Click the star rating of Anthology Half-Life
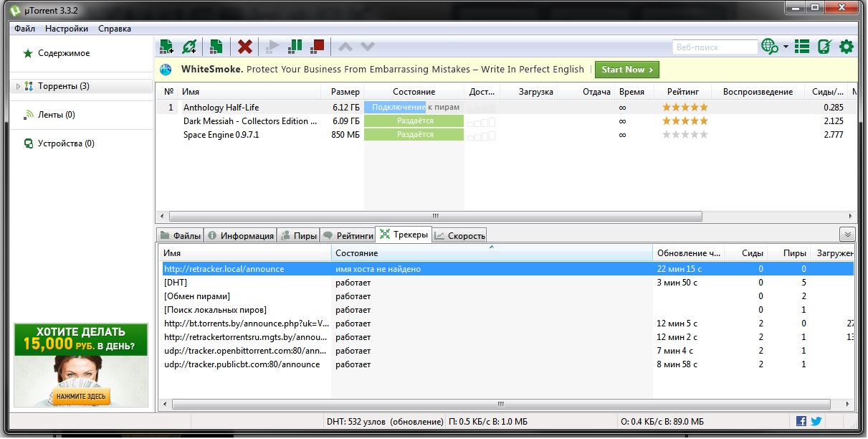 point(685,107)
